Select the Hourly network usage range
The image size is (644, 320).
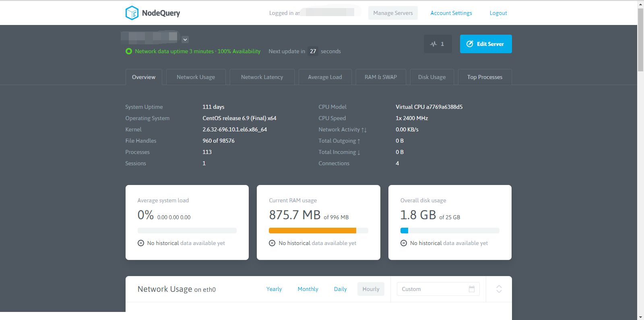(x=371, y=289)
